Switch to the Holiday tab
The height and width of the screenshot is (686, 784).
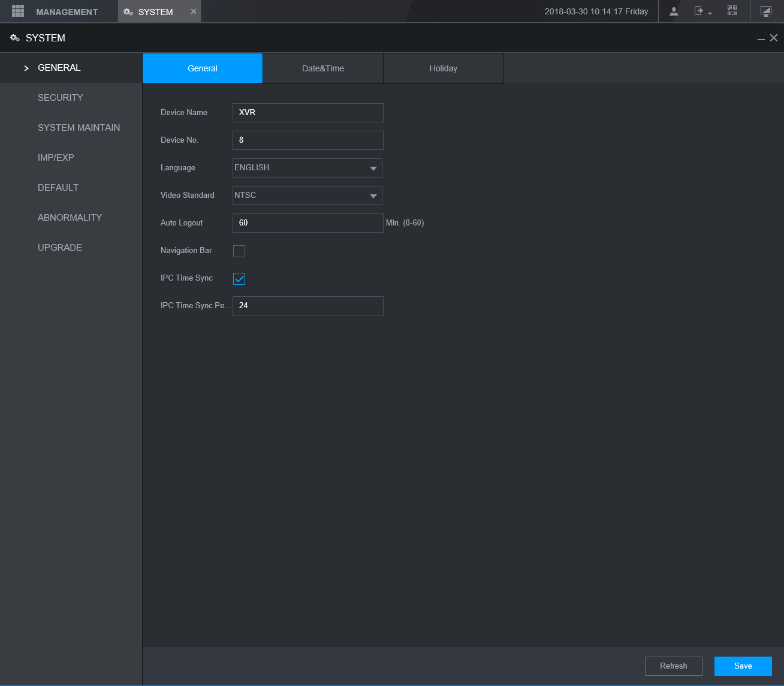(x=444, y=68)
